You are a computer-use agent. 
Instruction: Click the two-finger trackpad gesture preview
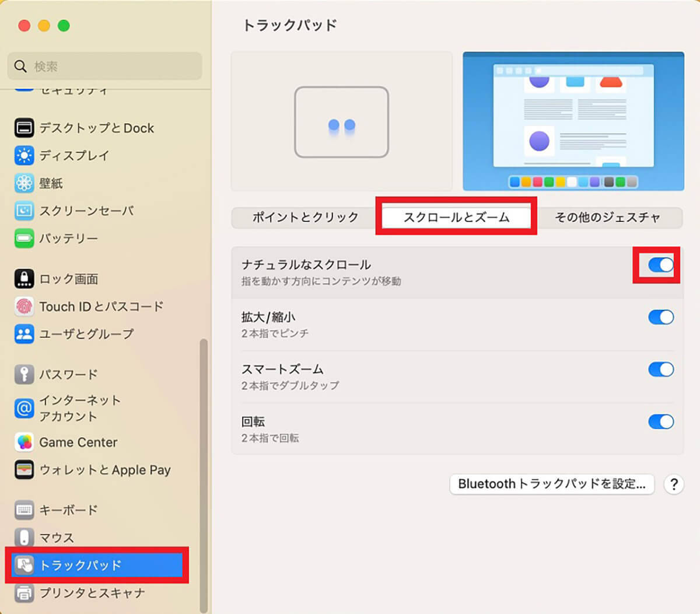point(342,121)
